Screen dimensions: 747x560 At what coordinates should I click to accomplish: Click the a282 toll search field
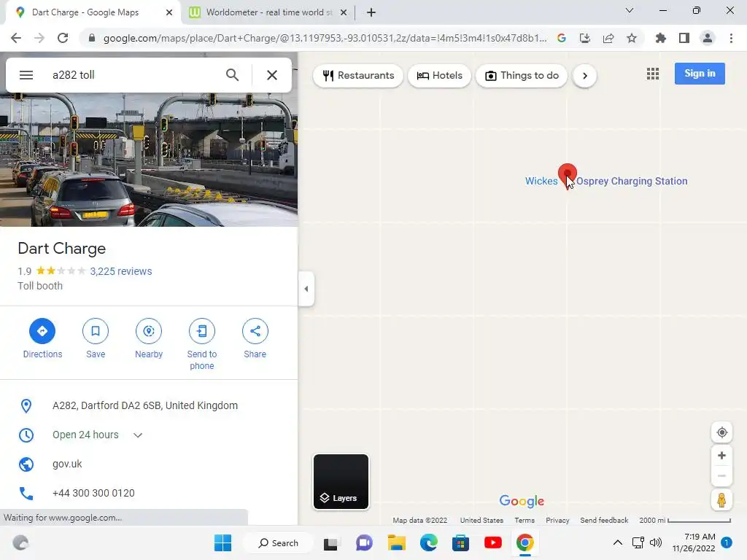point(133,75)
